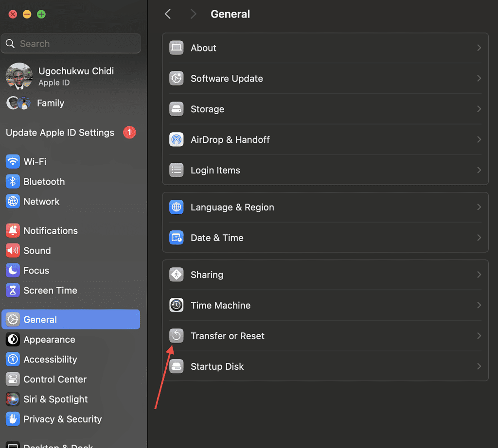Open Family sharing settings
Image resolution: width=498 pixels, height=448 pixels.
tap(50, 103)
